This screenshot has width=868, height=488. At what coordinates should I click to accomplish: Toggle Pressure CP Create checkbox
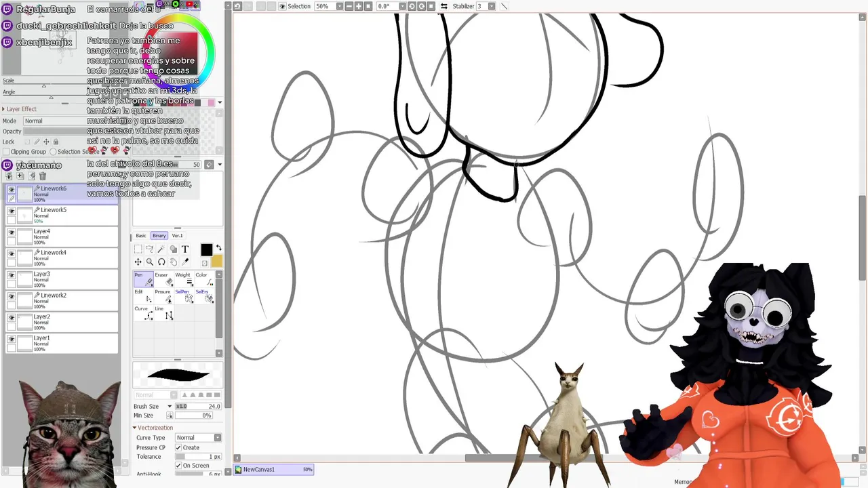[178, 448]
